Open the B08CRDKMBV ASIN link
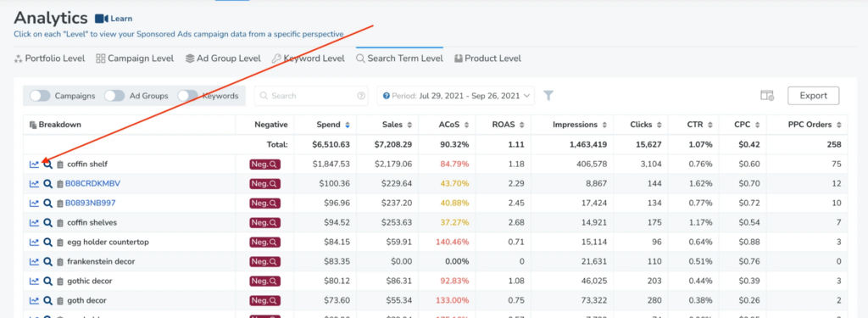Image resolution: width=868 pixels, height=318 pixels. tap(93, 183)
